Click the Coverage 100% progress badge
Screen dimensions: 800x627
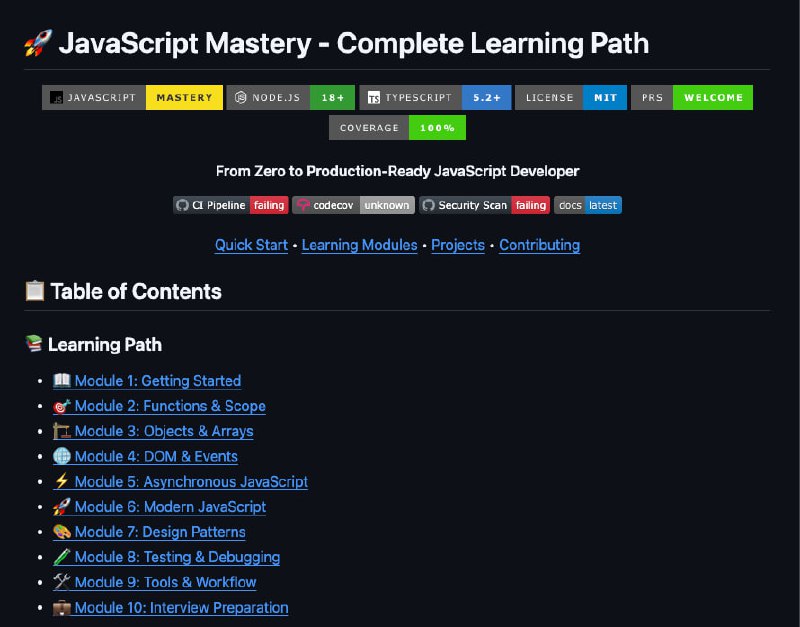click(398, 127)
